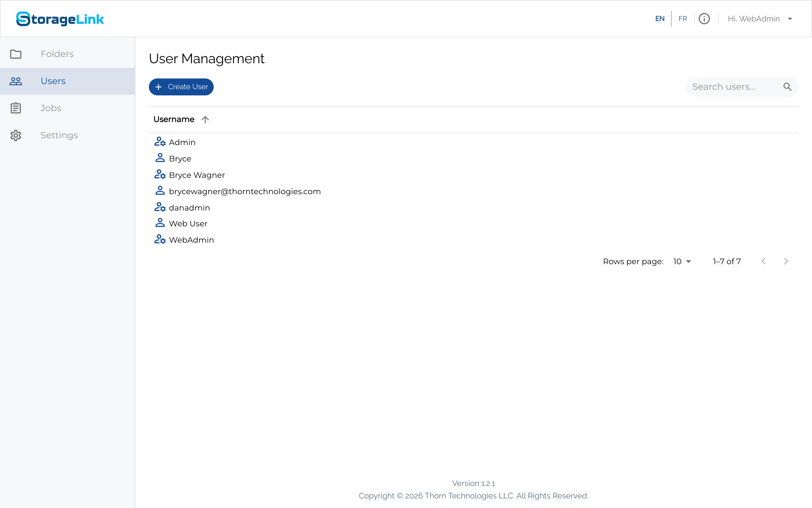Click the Users sidebar people icon
This screenshot has height=508, width=812.
pyautogui.click(x=16, y=81)
